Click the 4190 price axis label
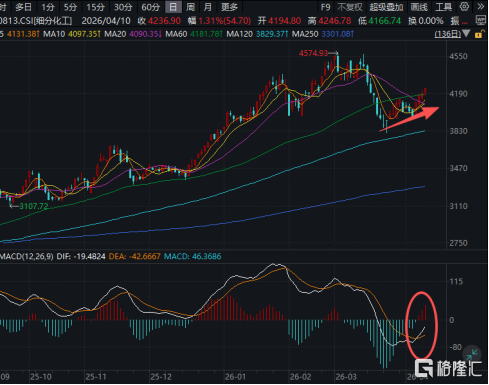Viewport: 489px width, 385px height. (x=458, y=94)
